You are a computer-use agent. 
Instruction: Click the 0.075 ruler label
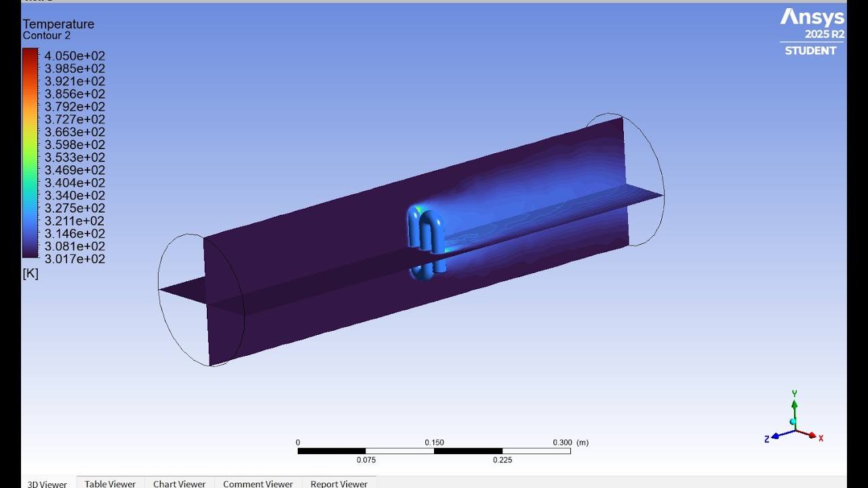click(366, 460)
